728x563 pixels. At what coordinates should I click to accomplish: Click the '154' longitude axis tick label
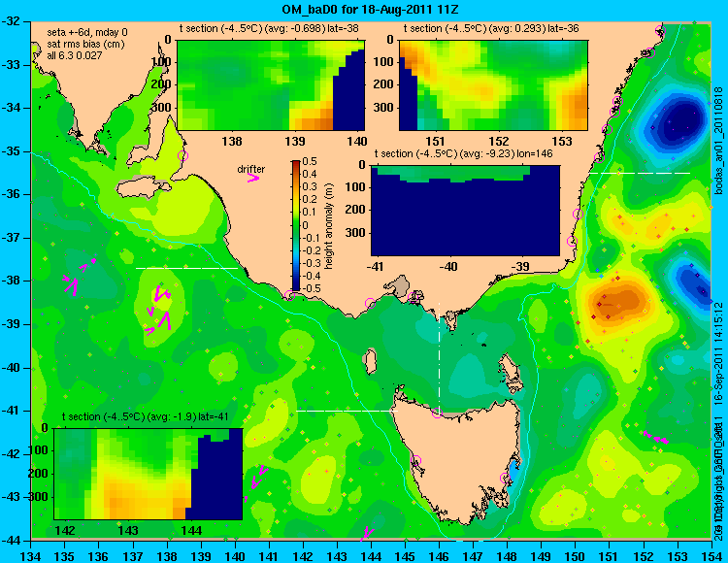(711, 554)
